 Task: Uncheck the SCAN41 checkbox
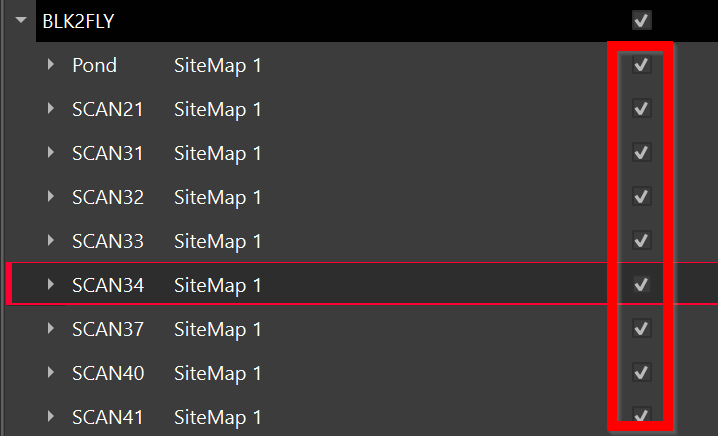pos(642,415)
